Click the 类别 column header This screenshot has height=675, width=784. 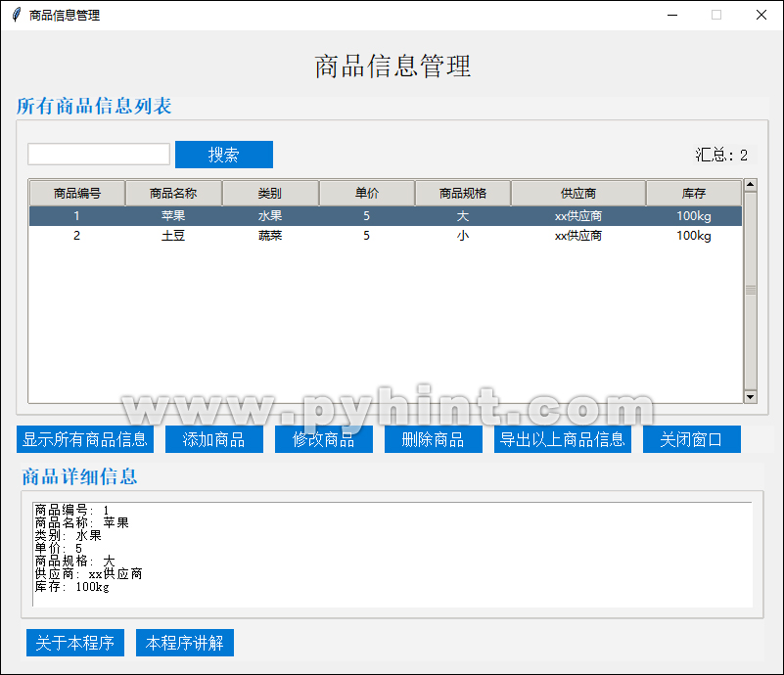click(x=270, y=193)
